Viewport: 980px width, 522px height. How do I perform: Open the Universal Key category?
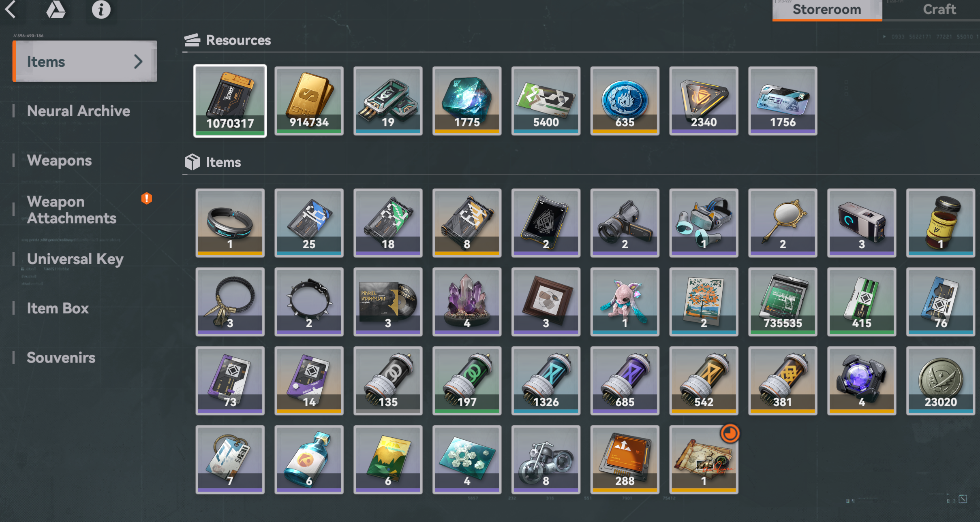click(x=75, y=259)
